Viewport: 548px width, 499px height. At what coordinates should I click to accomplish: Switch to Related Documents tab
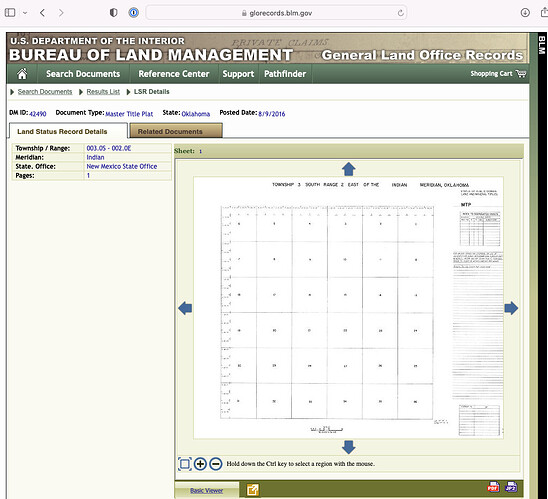click(176, 131)
